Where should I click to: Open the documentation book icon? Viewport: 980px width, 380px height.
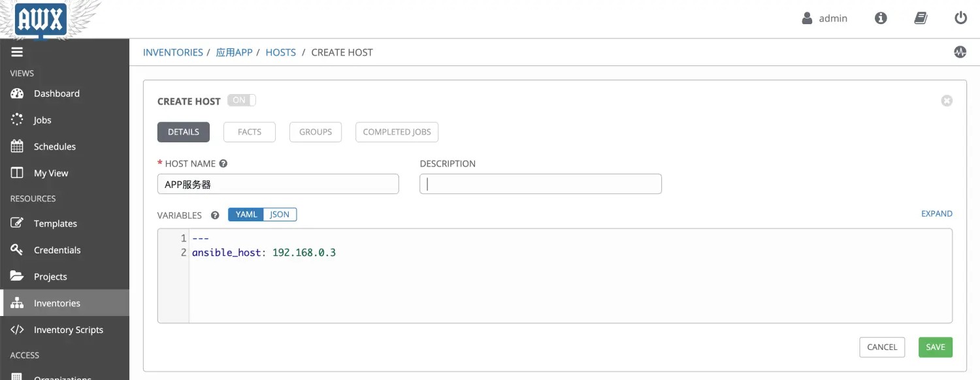(x=921, y=18)
